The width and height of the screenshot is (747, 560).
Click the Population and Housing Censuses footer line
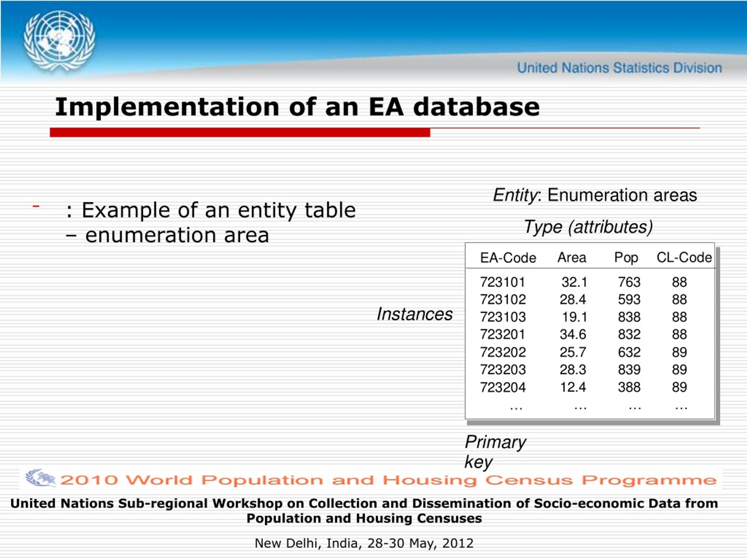(364, 519)
